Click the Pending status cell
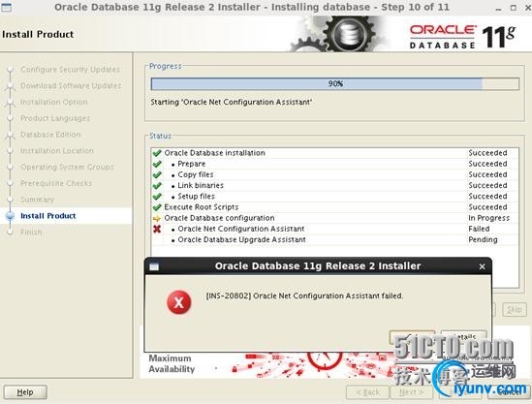Screen dimensions: 532x404 coord(483,240)
